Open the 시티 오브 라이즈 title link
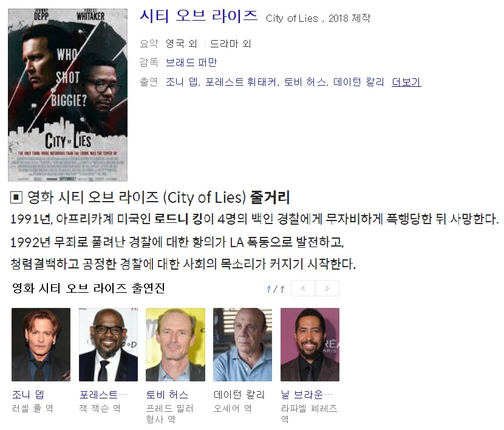This screenshot has width=504, height=430. pyautogui.click(x=199, y=16)
